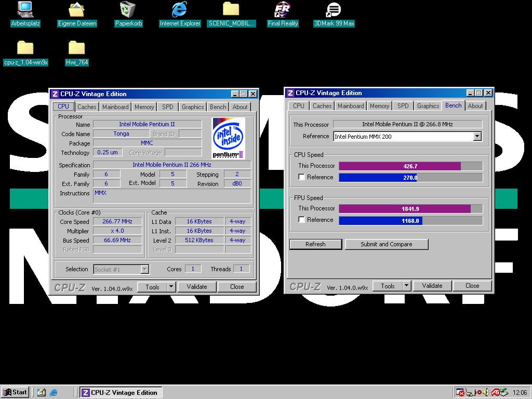This screenshot has width=532, height=399.
Task: Click the purple CPU Speed bar 426.7
Action: [x=400, y=166]
